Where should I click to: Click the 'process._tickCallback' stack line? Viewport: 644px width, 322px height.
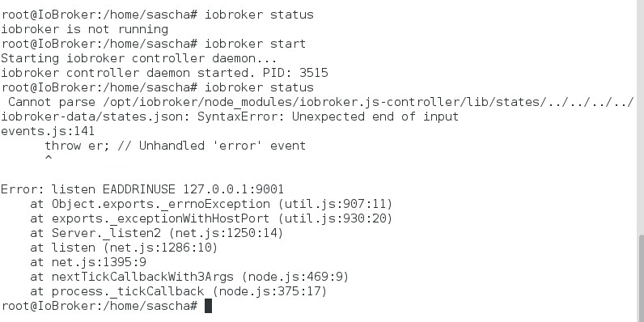(x=179, y=291)
